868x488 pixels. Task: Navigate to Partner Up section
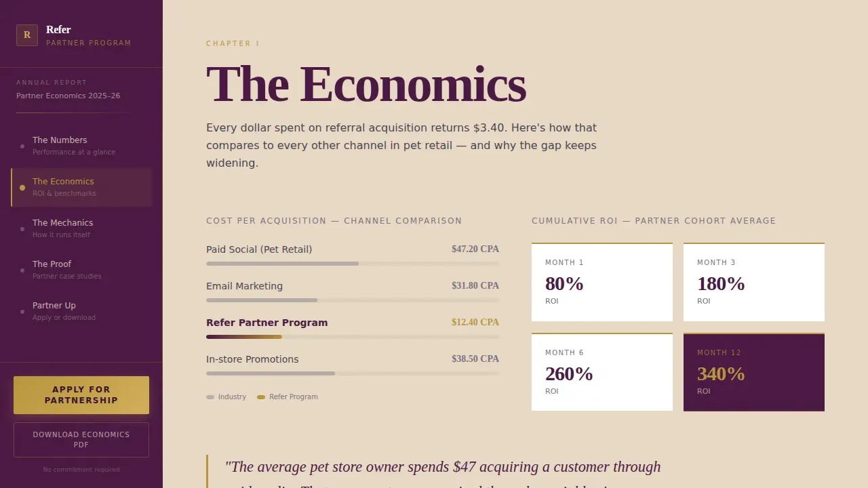(x=81, y=311)
